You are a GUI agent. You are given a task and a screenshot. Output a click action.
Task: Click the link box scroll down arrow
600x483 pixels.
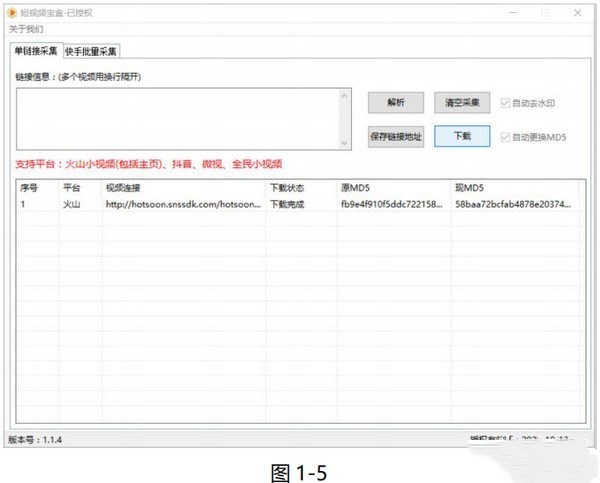coord(344,143)
